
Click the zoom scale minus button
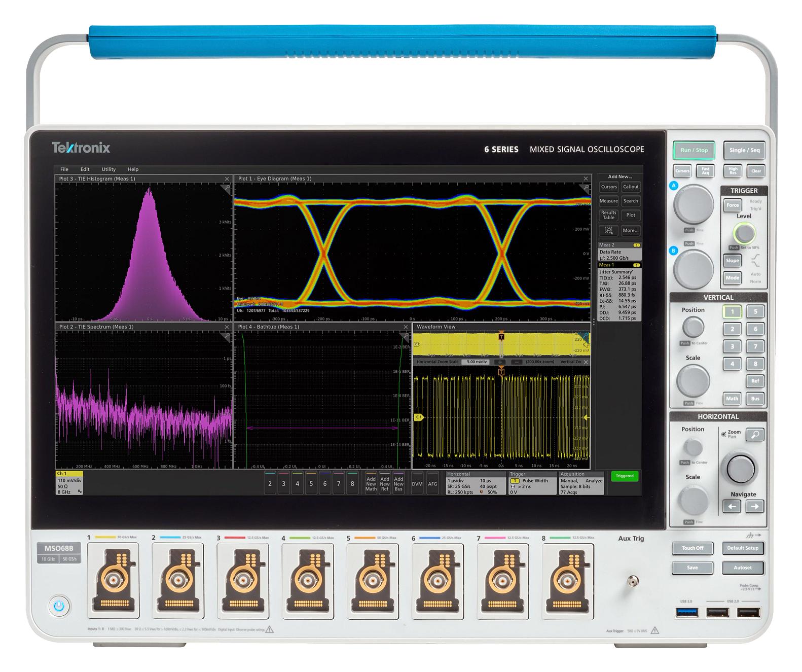(x=516, y=362)
